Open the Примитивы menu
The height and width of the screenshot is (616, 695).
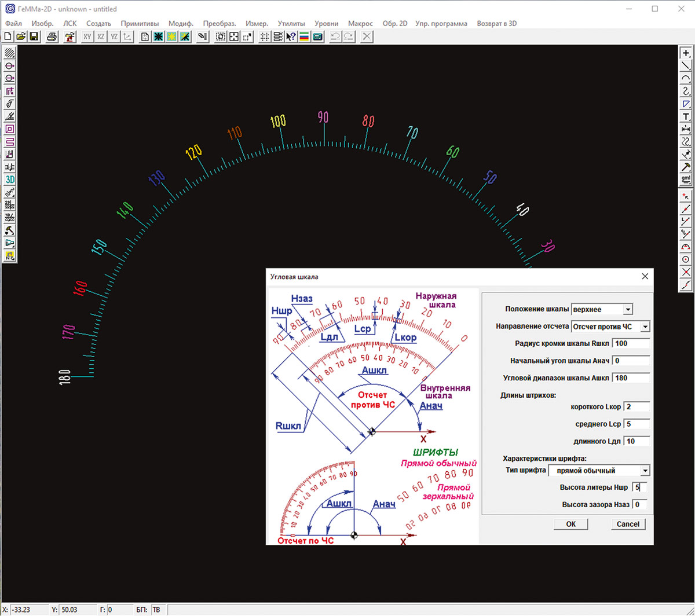coord(140,24)
